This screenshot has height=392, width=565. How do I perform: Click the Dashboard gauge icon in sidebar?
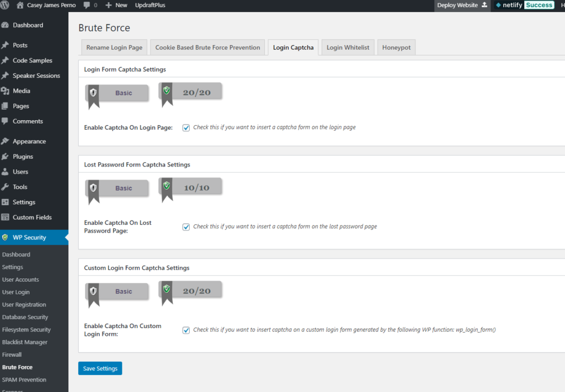click(5, 25)
